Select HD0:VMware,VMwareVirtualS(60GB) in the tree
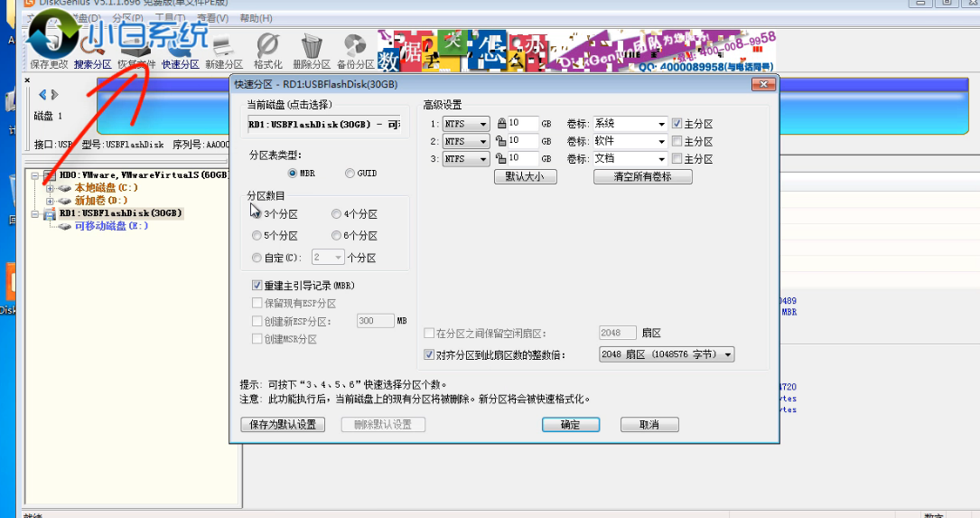The height and width of the screenshot is (518, 980). pyautogui.click(x=144, y=175)
